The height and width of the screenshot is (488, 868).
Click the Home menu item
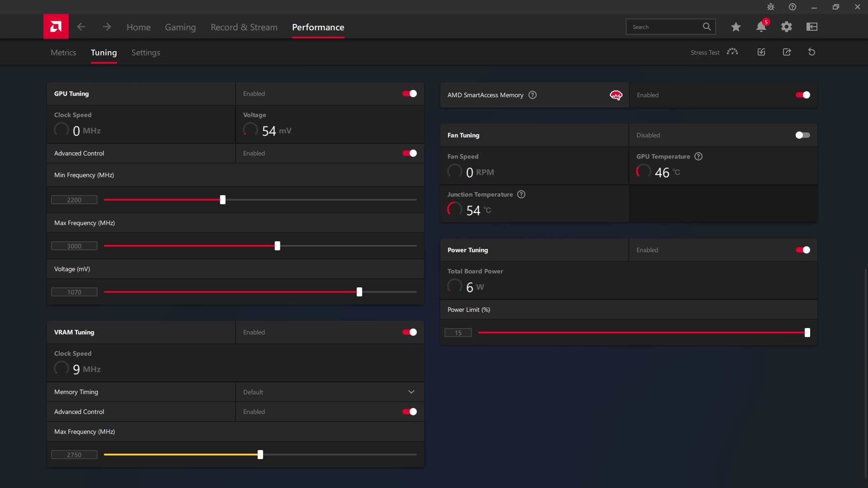click(x=138, y=27)
